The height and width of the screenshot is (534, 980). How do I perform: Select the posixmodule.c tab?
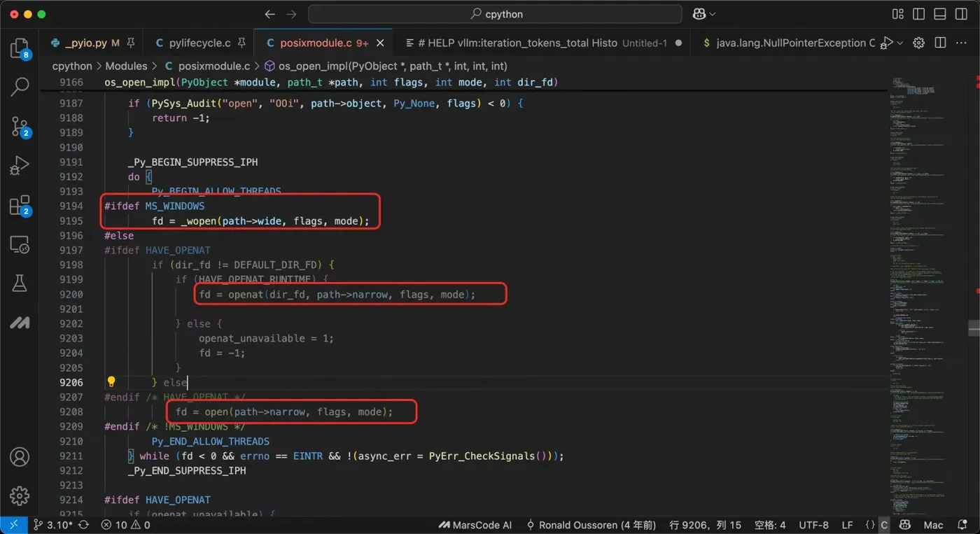pos(324,43)
